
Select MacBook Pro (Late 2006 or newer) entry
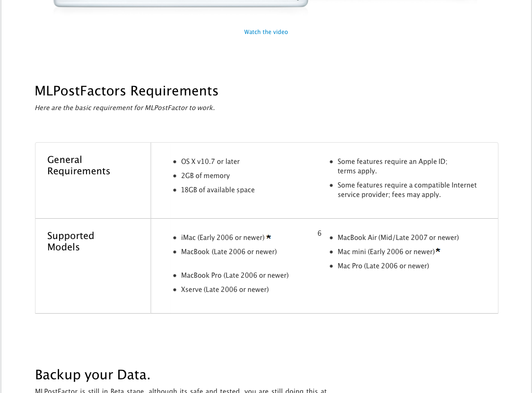pos(235,275)
